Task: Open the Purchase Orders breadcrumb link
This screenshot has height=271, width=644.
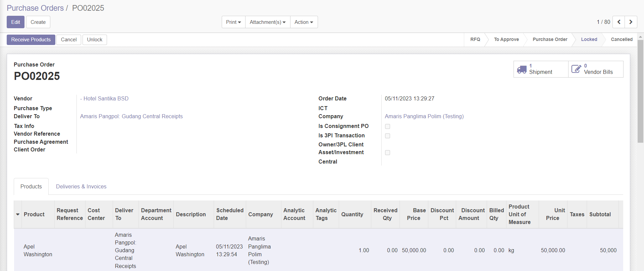Action: click(x=35, y=8)
